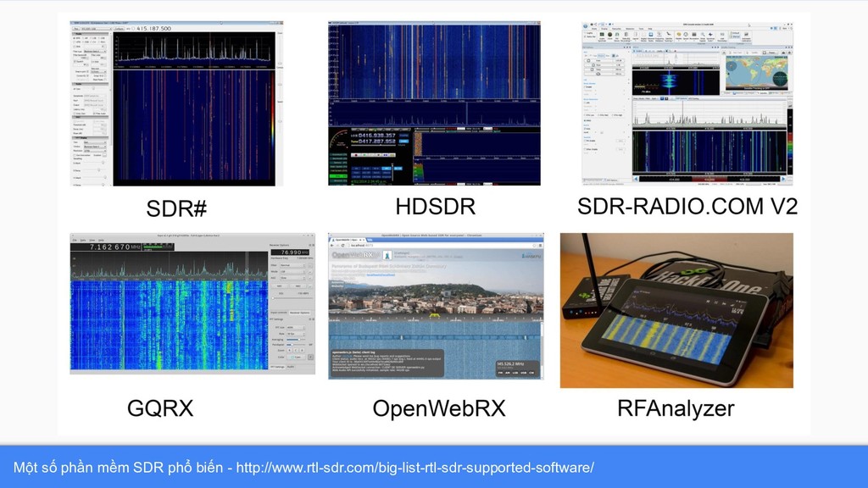Select the "HDSDR" caption text

[x=435, y=207]
